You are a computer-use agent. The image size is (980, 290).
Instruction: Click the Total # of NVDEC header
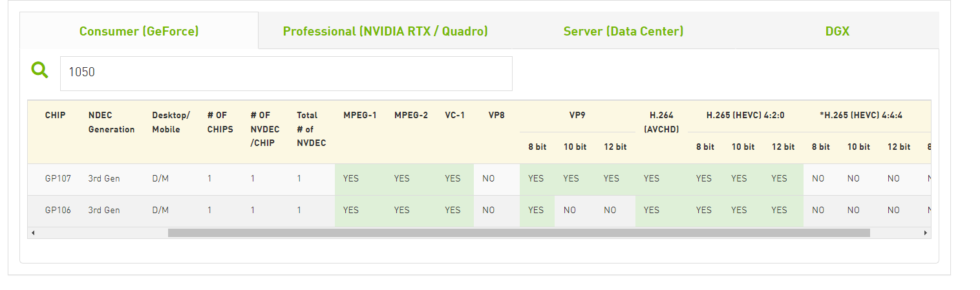(312, 129)
